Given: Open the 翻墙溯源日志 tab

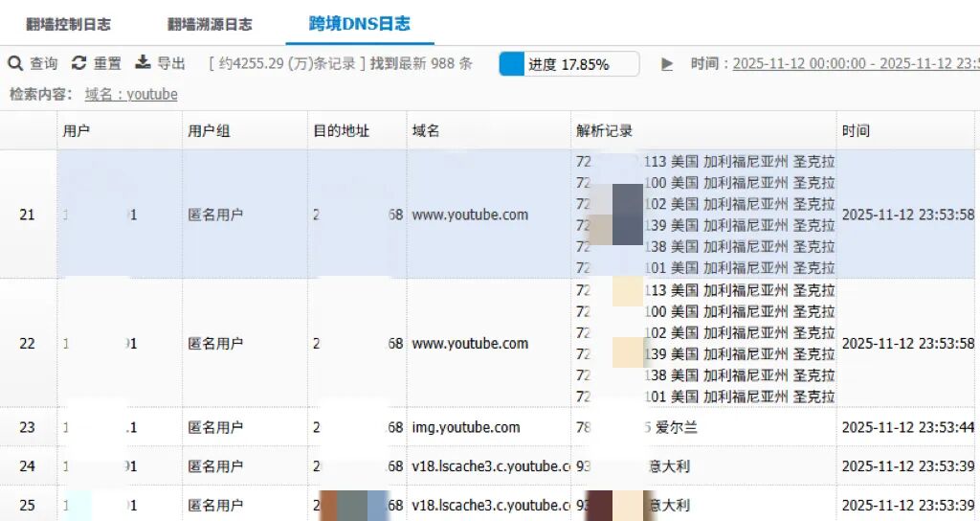Looking at the screenshot, I should pyautogui.click(x=210, y=24).
